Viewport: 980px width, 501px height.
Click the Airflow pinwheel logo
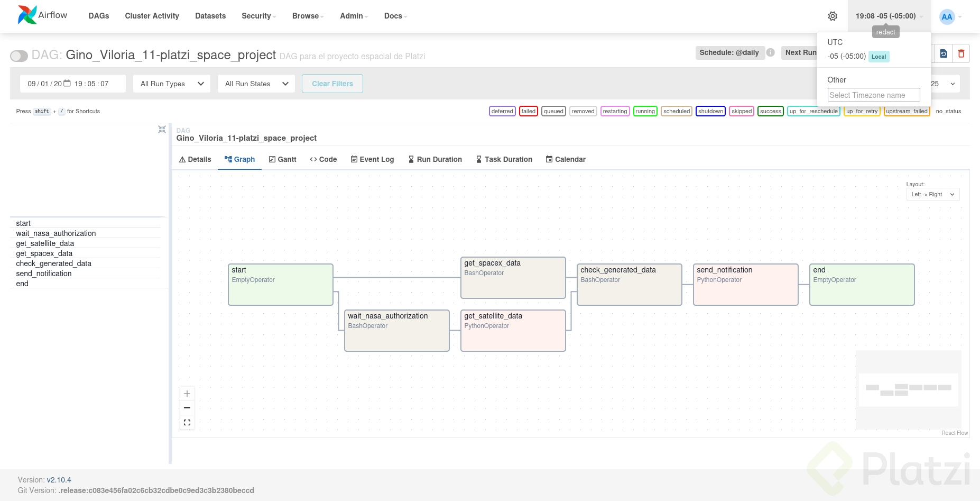(x=27, y=15)
